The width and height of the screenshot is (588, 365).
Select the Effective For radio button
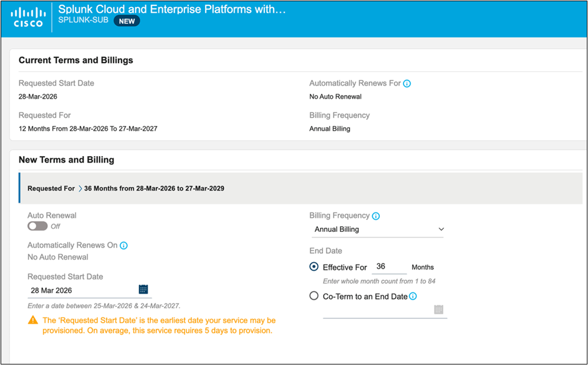pyautogui.click(x=314, y=267)
